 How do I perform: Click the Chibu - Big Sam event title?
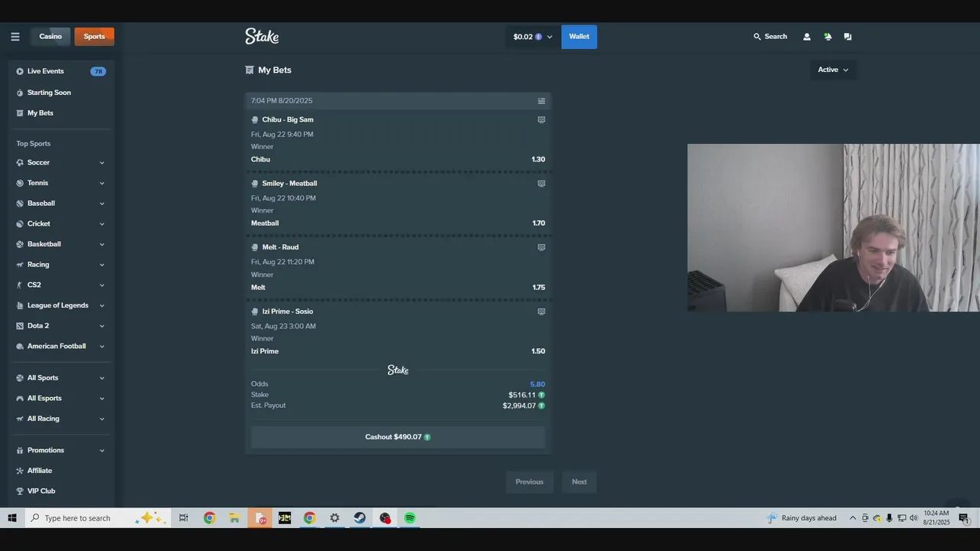[288, 120]
